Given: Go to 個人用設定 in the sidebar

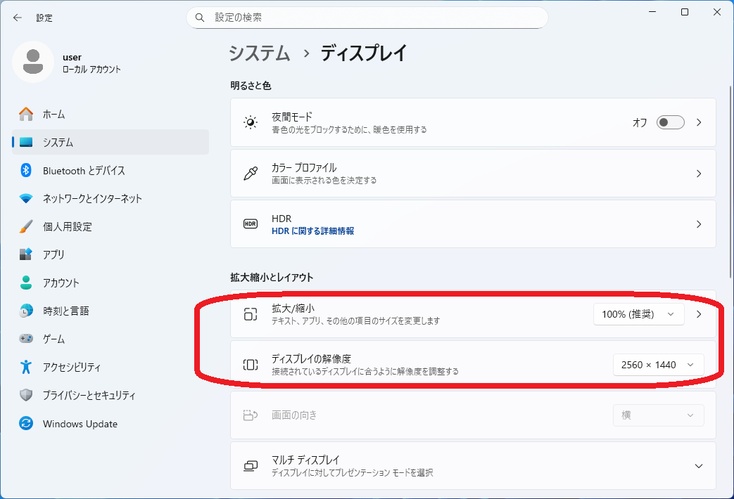Looking at the screenshot, I should [x=67, y=226].
